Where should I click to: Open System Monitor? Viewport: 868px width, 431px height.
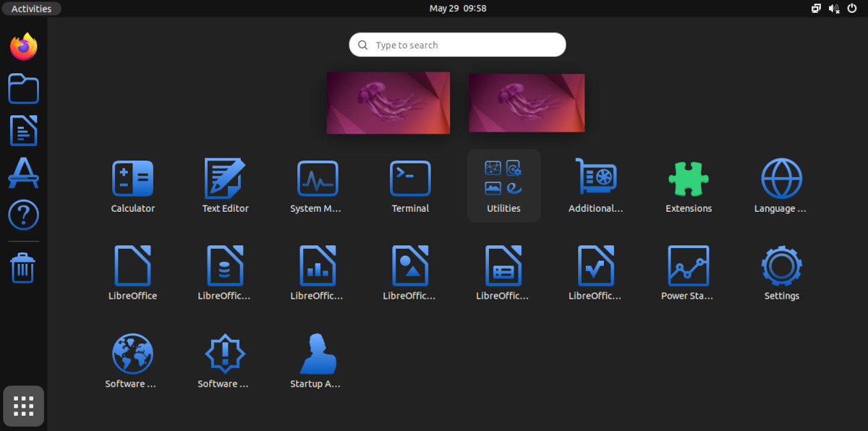(318, 178)
